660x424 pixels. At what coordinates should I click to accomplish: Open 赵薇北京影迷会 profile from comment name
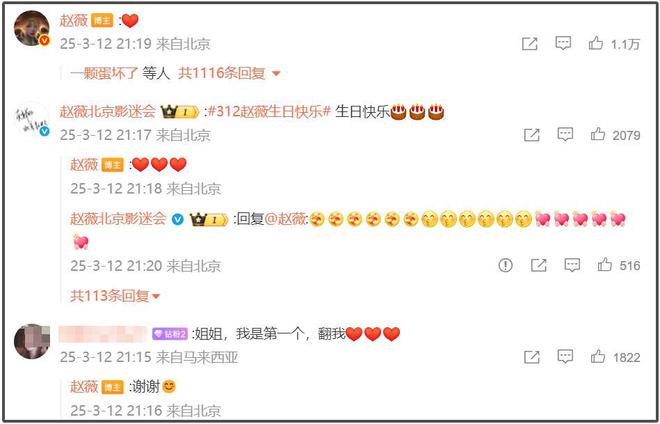pos(107,112)
